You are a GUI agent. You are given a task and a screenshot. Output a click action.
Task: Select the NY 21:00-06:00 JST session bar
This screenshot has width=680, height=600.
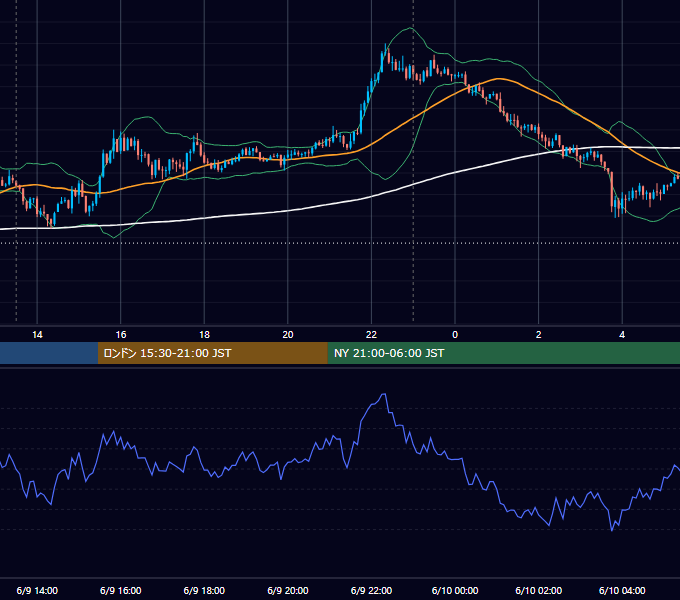(503, 353)
